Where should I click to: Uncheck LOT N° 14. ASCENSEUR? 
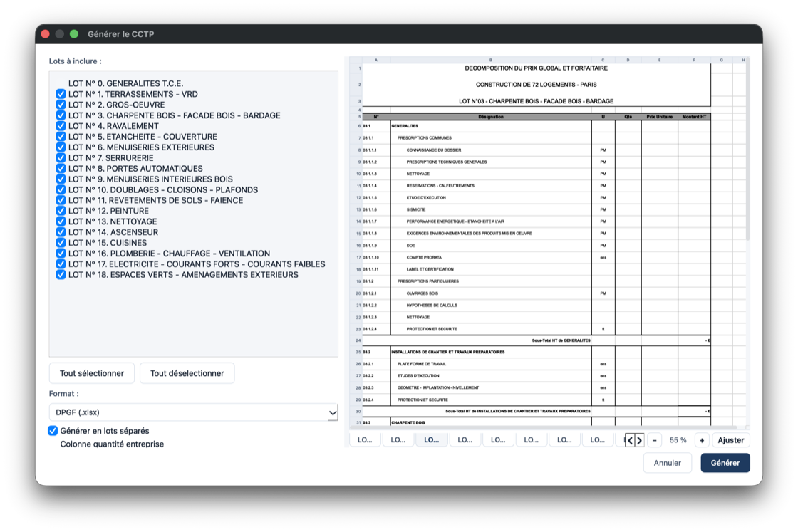[61, 232]
